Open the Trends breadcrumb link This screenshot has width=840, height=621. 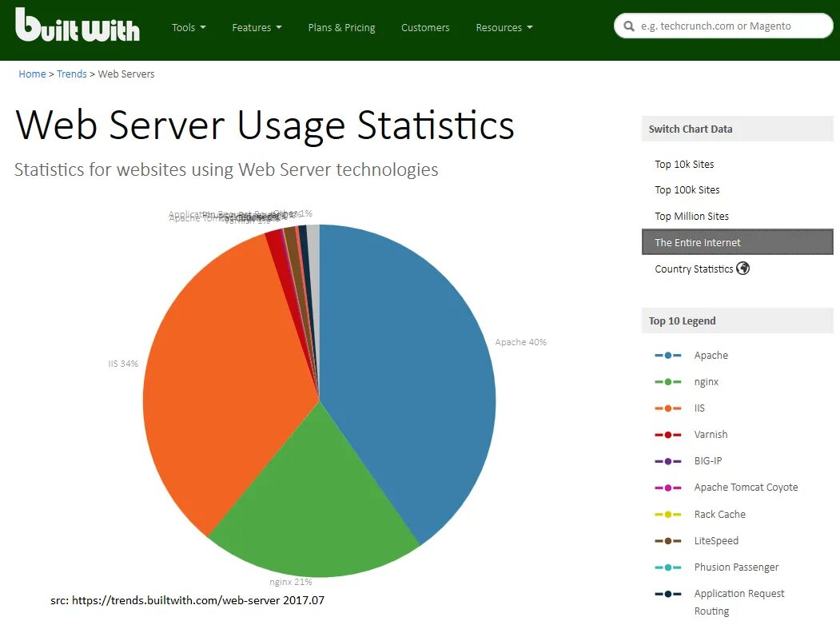click(72, 74)
